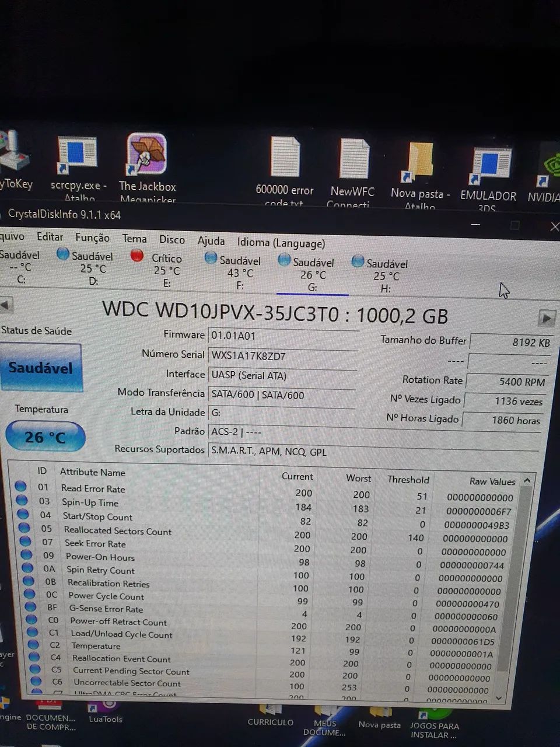This screenshot has width=560, height=747.
Task: Go to previous disk with left arrow
Action: click(x=6, y=305)
